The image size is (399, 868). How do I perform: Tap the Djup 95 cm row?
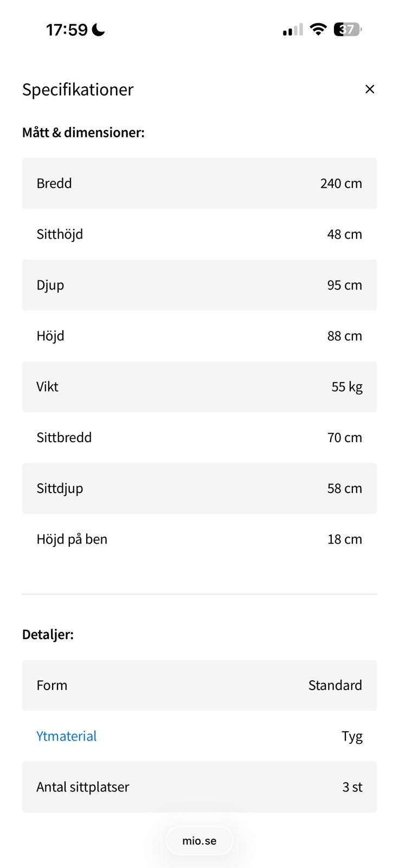tap(200, 285)
